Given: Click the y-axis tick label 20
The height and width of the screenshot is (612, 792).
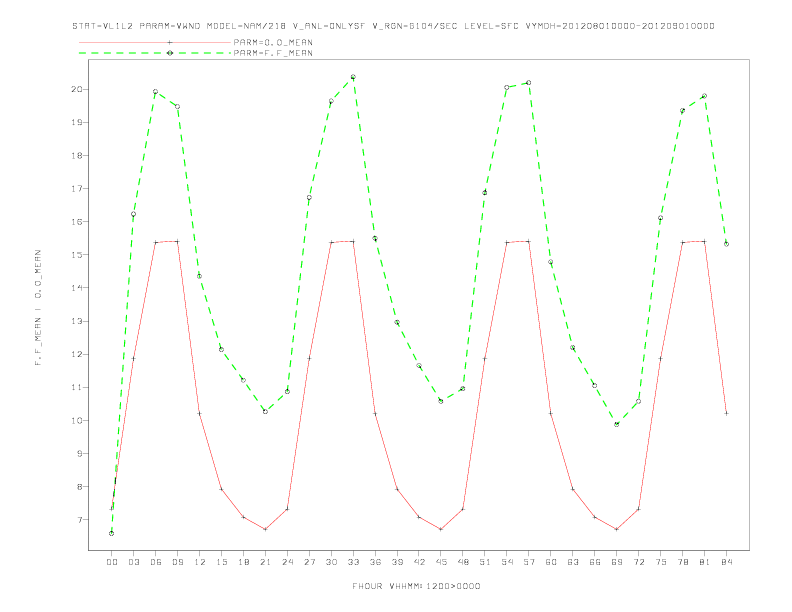Looking at the screenshot, I should point(77,89).
